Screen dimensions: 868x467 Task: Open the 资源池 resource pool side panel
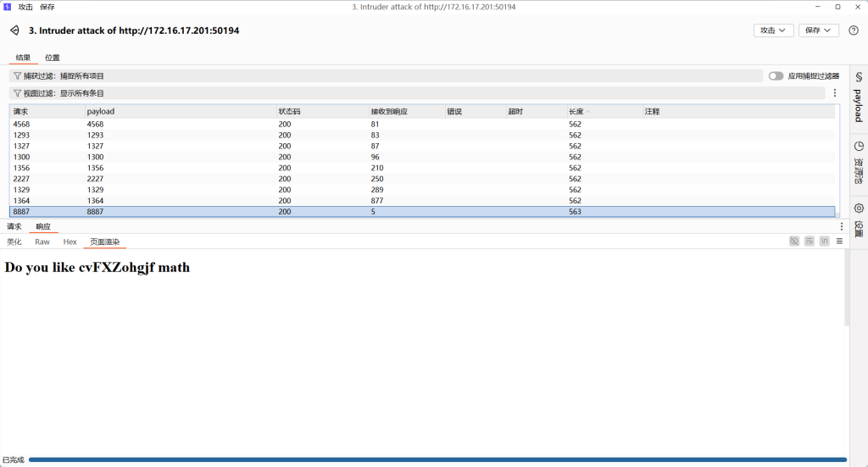(x=858, y=163)
